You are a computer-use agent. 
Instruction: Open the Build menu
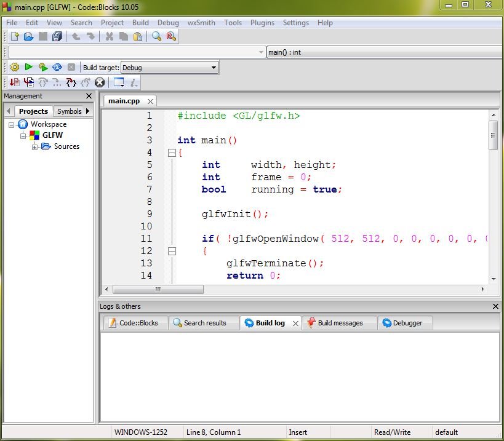coord(140,23)
